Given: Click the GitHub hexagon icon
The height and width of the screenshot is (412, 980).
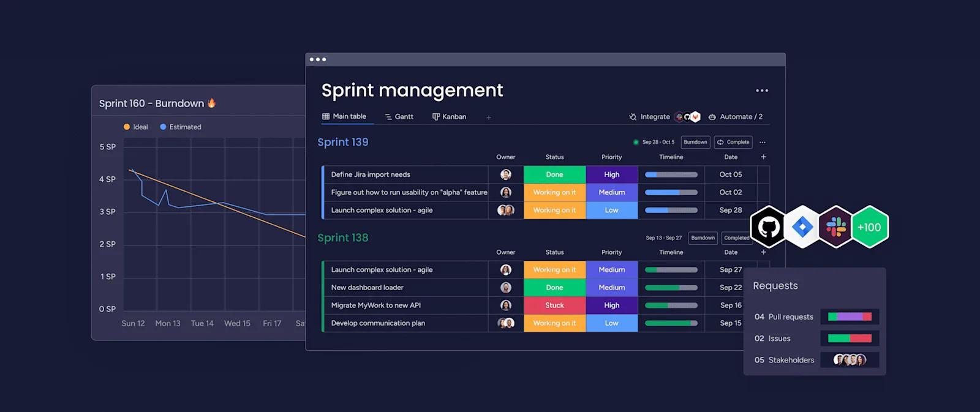Looking at the screenshot, I should point(768,227).
